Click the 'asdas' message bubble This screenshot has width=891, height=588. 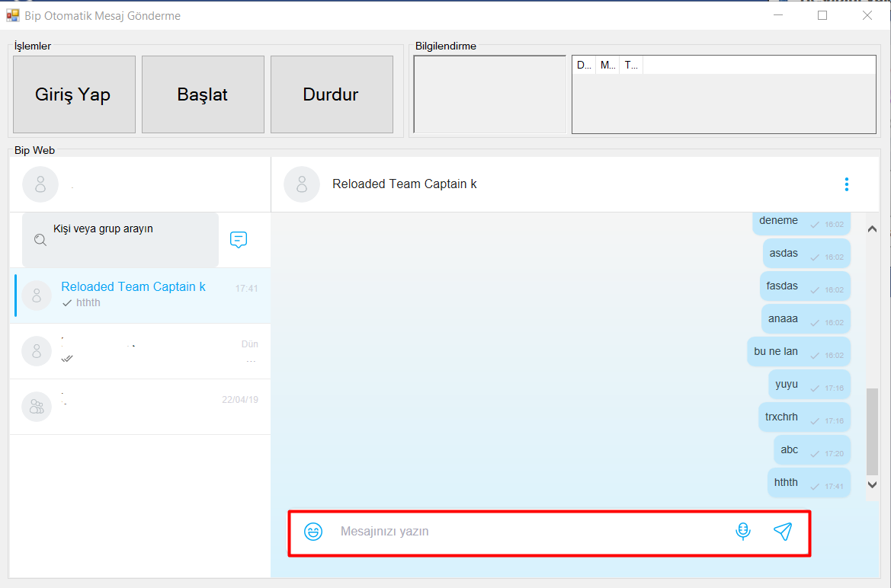click(x=806, y=254)
